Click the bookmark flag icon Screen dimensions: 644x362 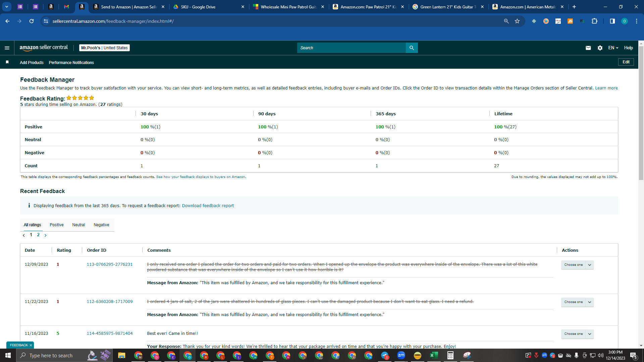tap(7, 62)
